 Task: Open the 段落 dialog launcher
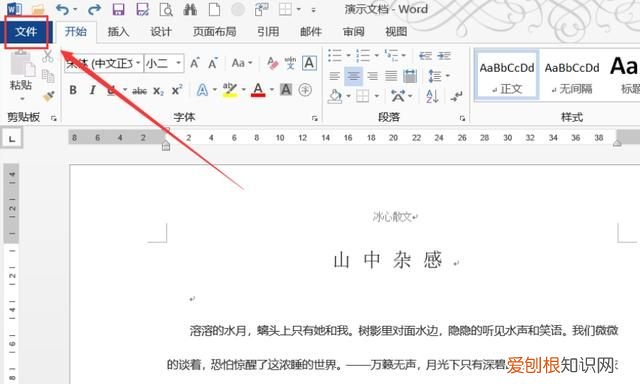tap(462, 118)
